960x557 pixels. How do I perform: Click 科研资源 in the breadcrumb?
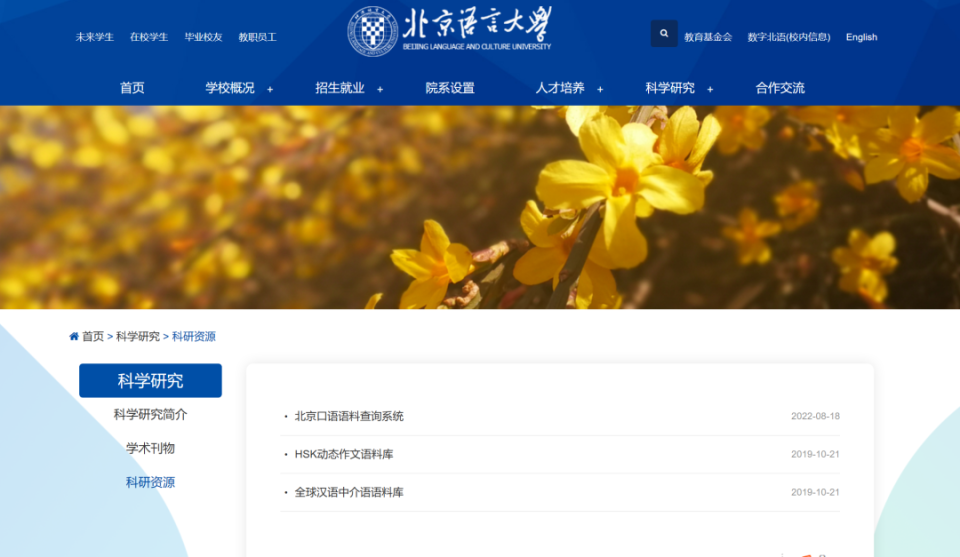tap(193, 337)
